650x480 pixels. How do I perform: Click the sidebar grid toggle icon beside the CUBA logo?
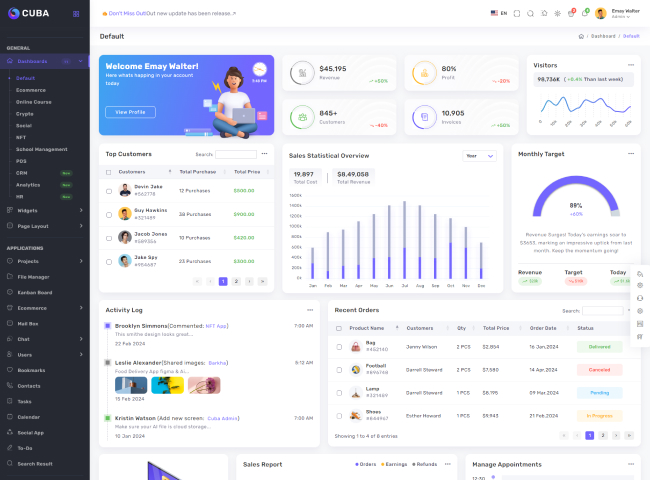coord(77,14)
